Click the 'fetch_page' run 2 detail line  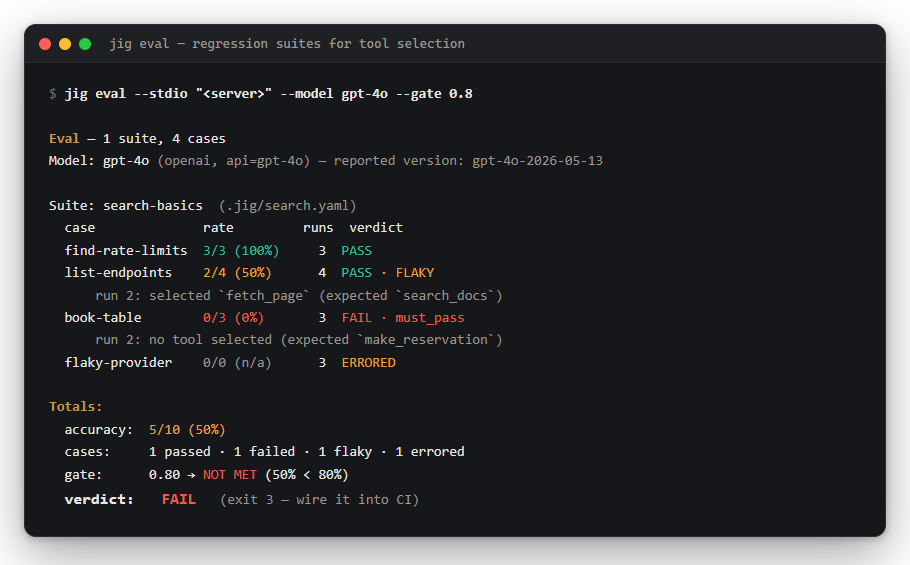click(299, 296)
